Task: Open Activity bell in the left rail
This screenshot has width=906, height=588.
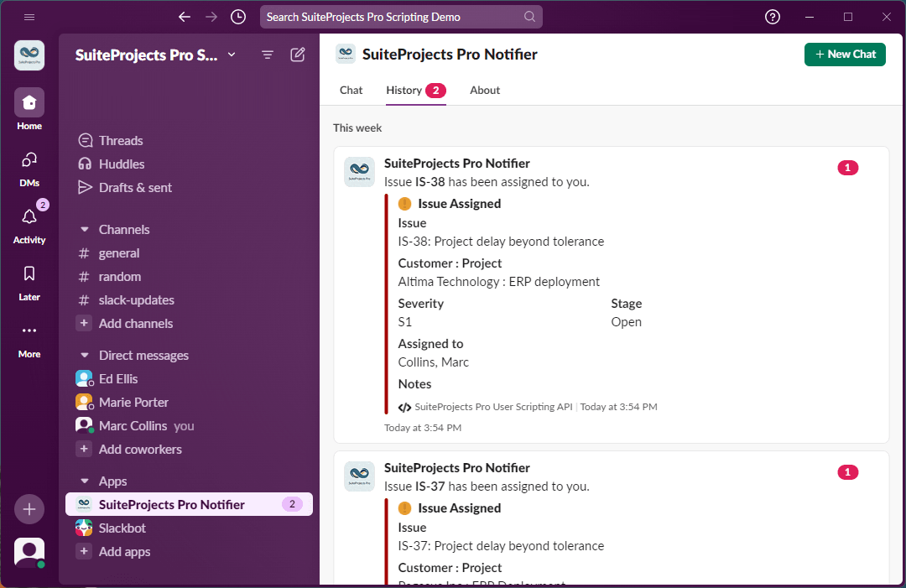Action: click(x=29, y=226)
